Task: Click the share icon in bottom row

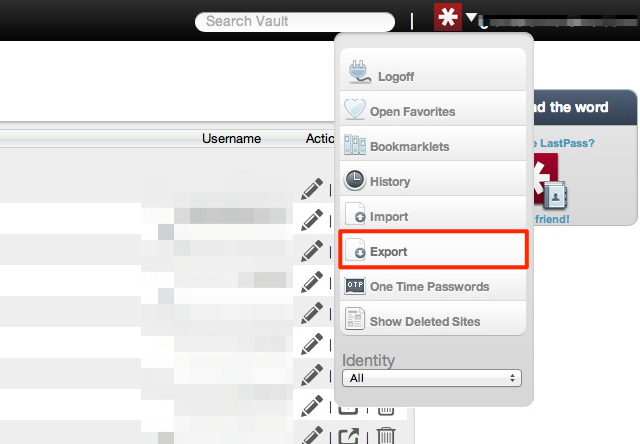Action: tap(349, 436)
